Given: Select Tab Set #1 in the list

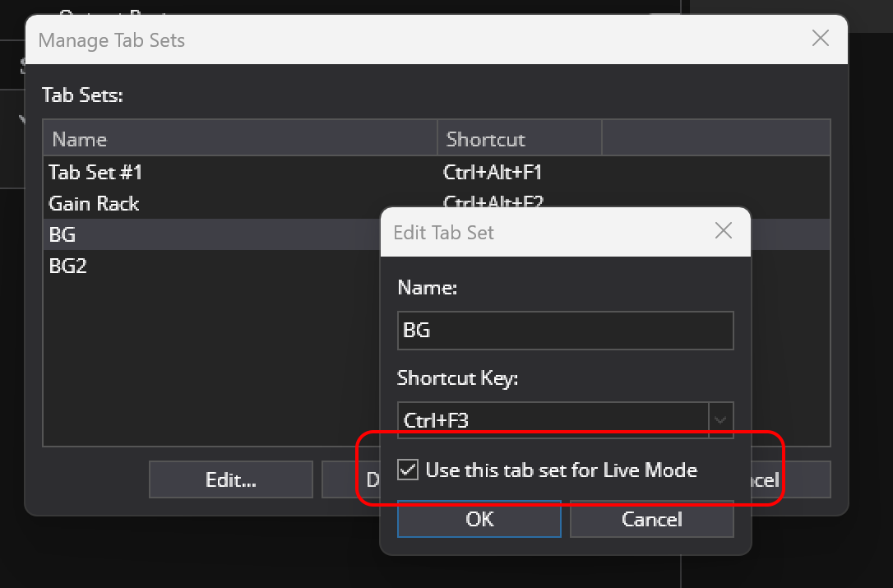Looking at the screenshot, I should pyautogui.click(x=95, y=173).
